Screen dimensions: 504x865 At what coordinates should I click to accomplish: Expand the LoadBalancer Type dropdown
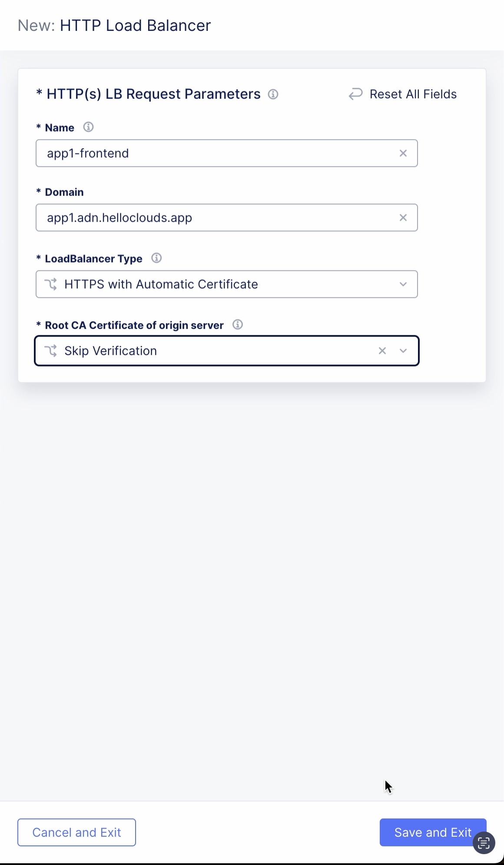(x=403, y=284)
